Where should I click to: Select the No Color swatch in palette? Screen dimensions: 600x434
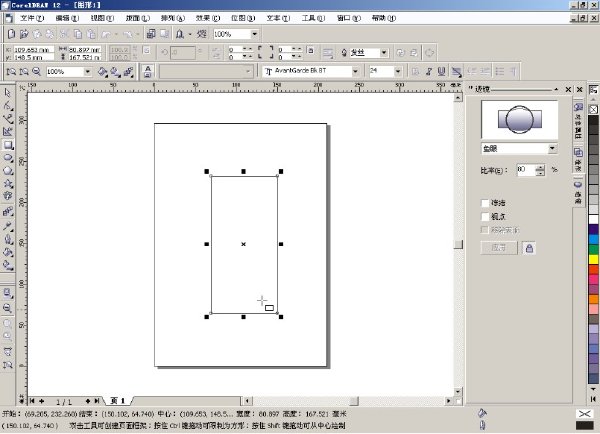point(593,110)
